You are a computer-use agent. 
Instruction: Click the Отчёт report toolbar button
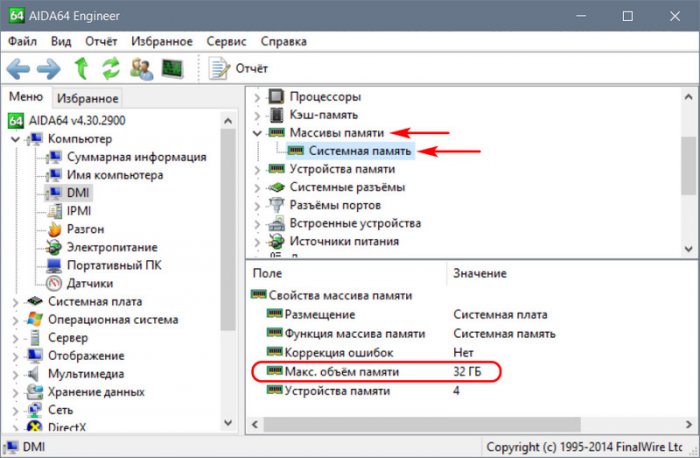[238, 69]
